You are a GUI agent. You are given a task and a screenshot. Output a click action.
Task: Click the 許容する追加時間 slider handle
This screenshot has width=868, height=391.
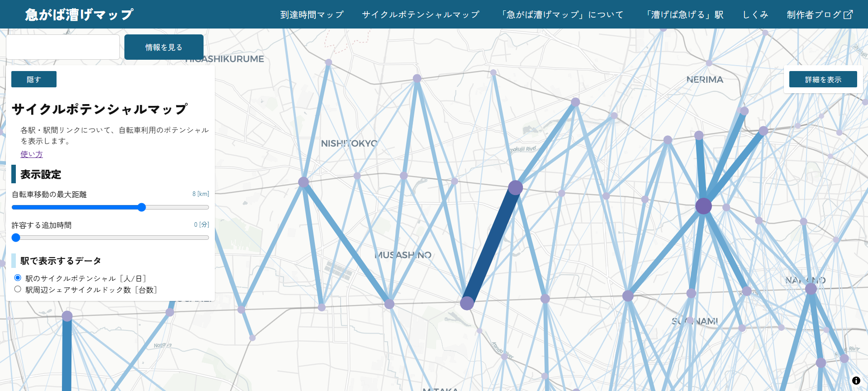(x=16, y=238)
